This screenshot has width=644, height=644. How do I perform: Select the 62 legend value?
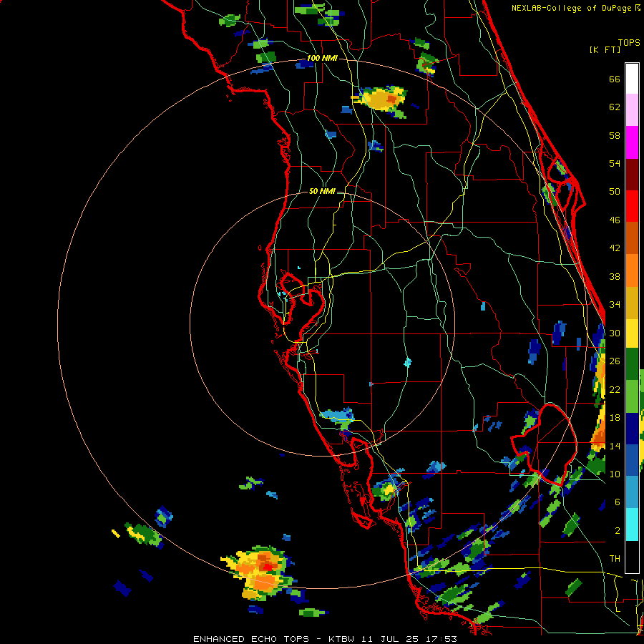615,107
